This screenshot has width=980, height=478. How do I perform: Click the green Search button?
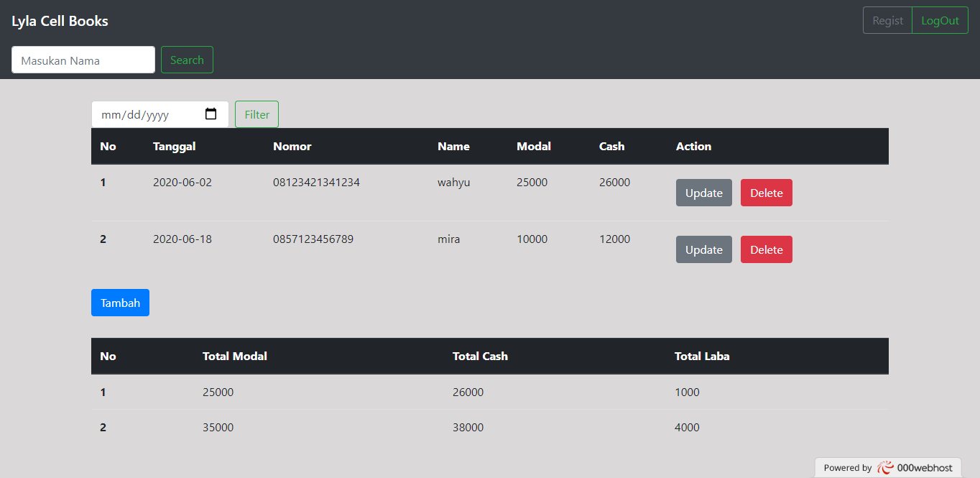point(187,60)
